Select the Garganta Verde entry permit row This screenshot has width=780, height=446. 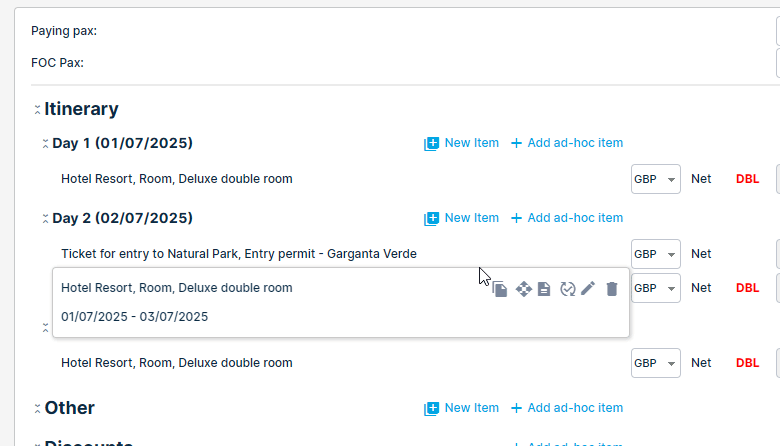click(239, 254)
